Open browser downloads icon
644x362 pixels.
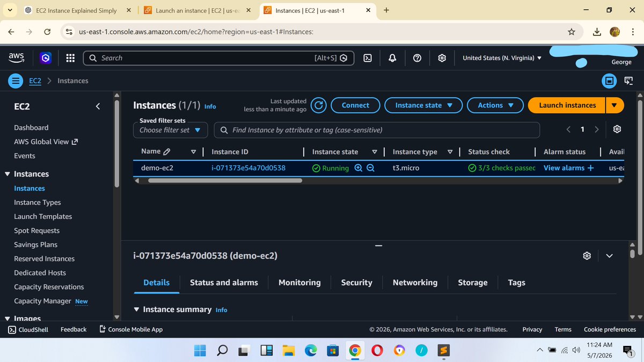click(x=597, y=32)
